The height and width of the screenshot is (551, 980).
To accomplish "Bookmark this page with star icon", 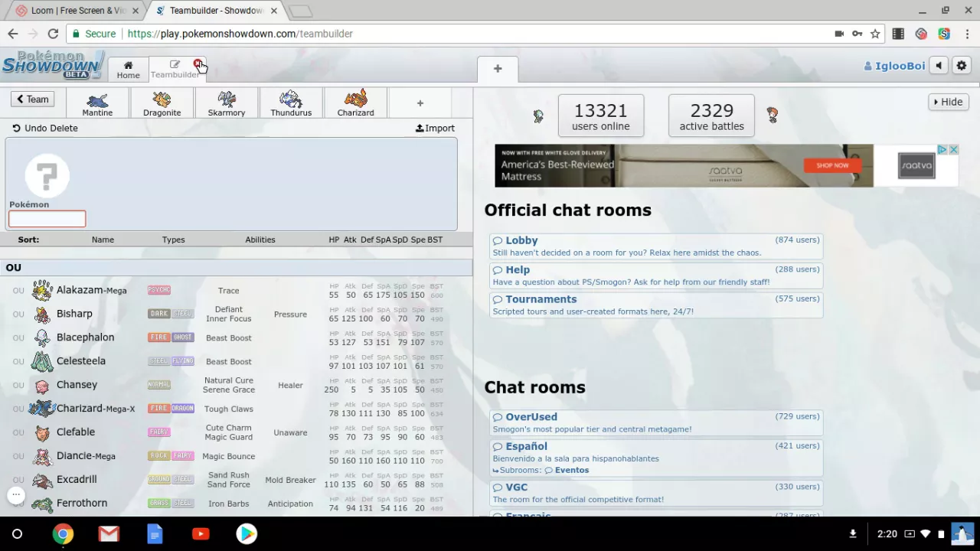I will coord(875,34).
